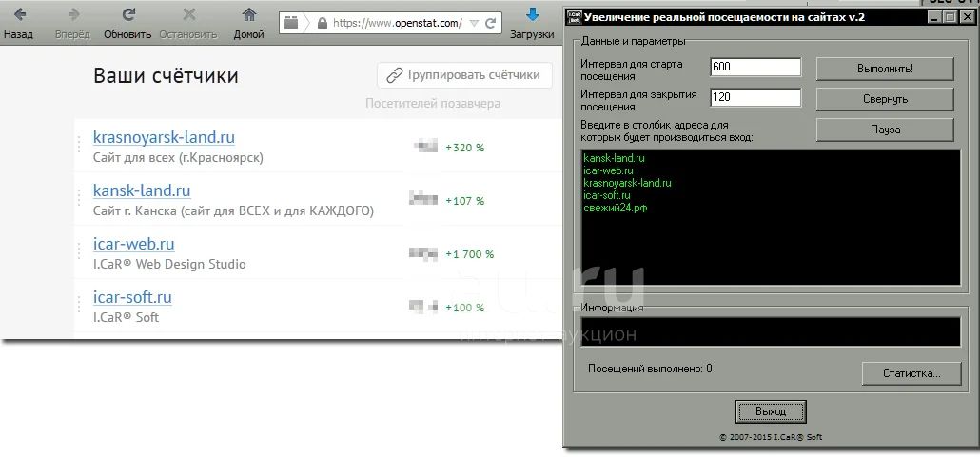Click inside the black addresses text area
The image size is (980, 460).
pyautogui.click(x=771, y=217)
